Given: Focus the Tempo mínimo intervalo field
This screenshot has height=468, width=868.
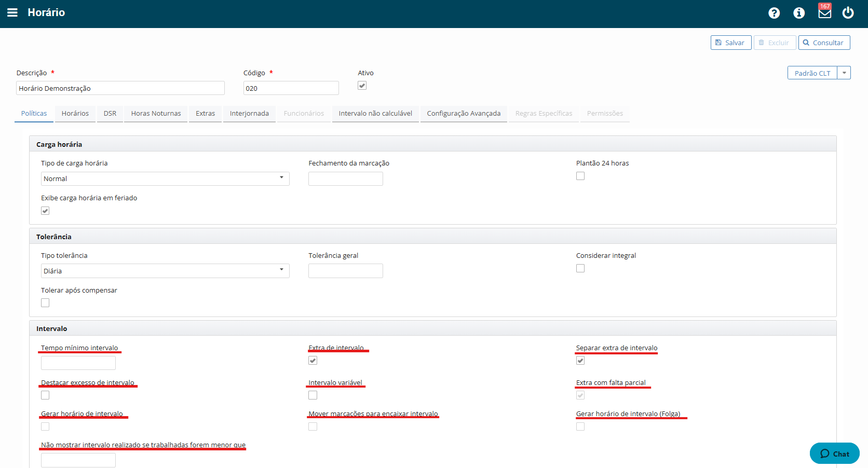Looking at the screenshot, I should click(x=78, y=363).
